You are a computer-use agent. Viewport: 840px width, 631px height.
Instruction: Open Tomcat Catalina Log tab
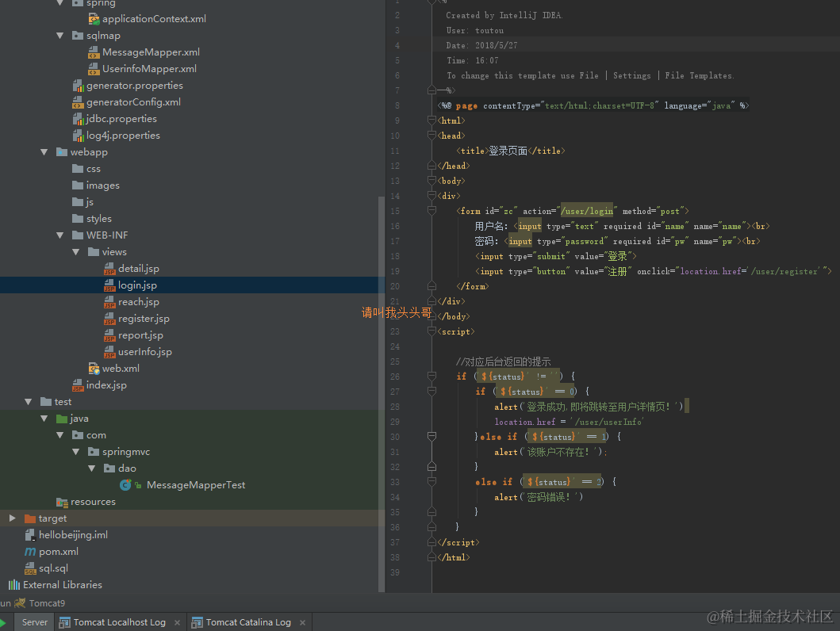click(x=248, y=622)
